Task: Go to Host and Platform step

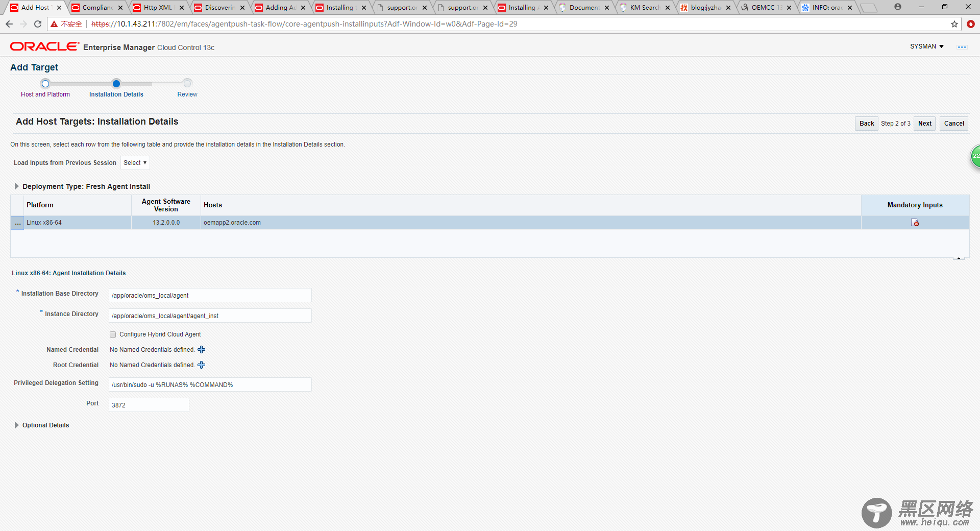Action: pyautogui.click(x=45, y=94)
